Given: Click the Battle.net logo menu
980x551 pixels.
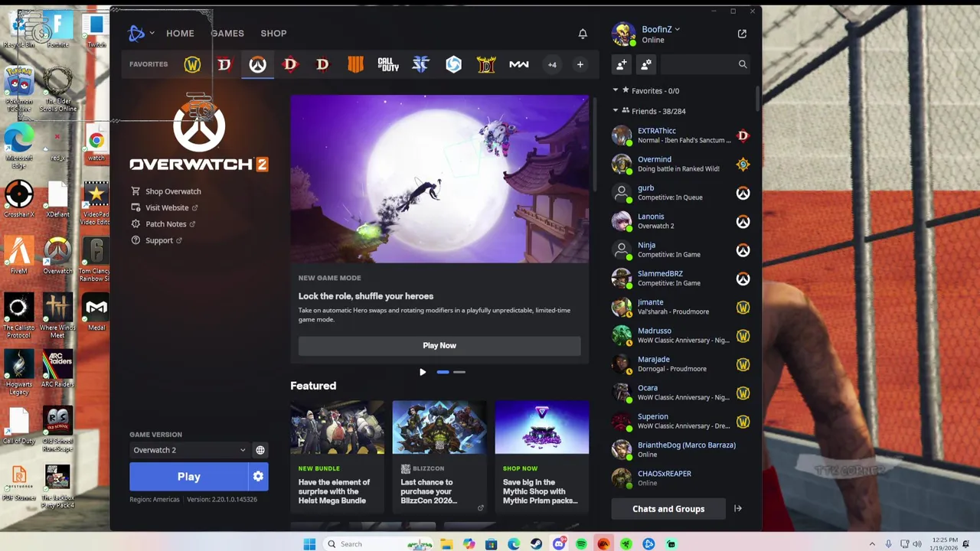Looking at the screenshot, I should pos(141,33).
